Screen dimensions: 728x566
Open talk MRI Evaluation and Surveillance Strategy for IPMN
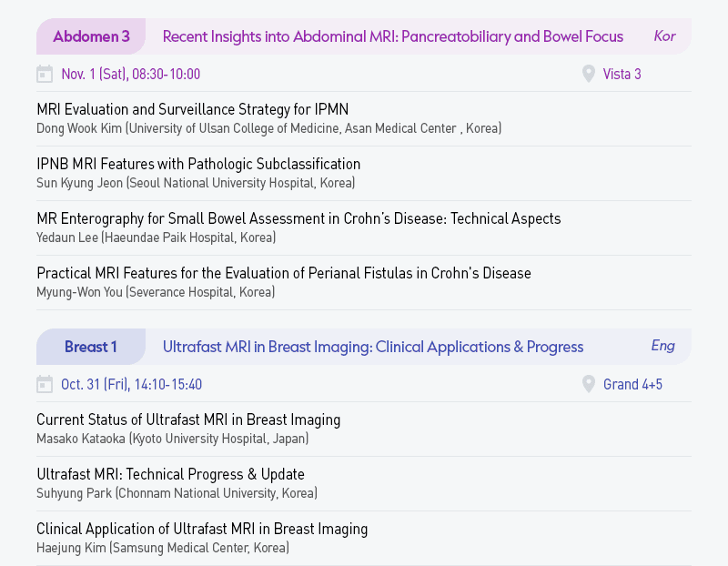[192, 109]
